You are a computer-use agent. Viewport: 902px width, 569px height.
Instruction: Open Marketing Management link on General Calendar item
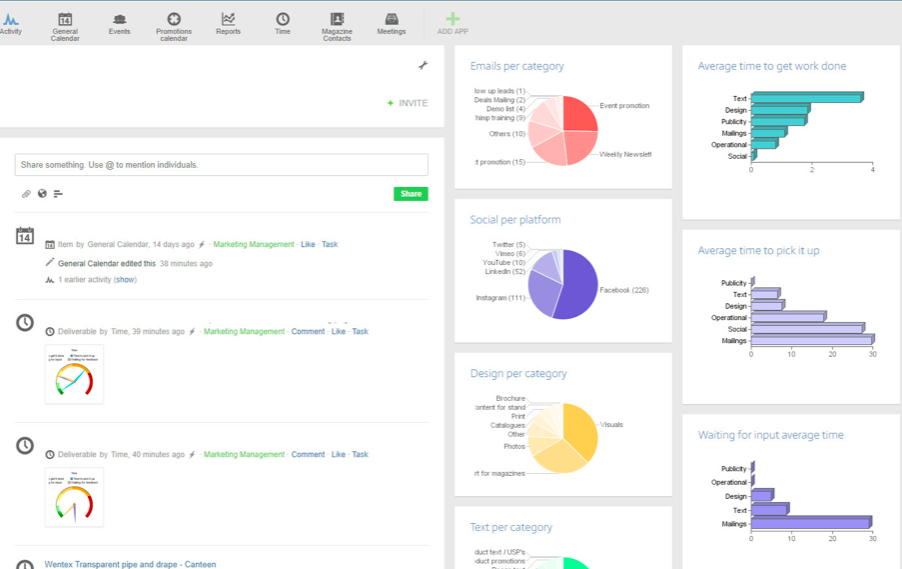click(254, 245)
